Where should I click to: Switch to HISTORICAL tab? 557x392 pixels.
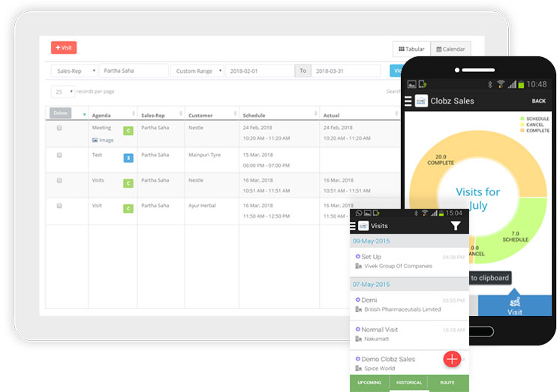click(x=409, y=383)
